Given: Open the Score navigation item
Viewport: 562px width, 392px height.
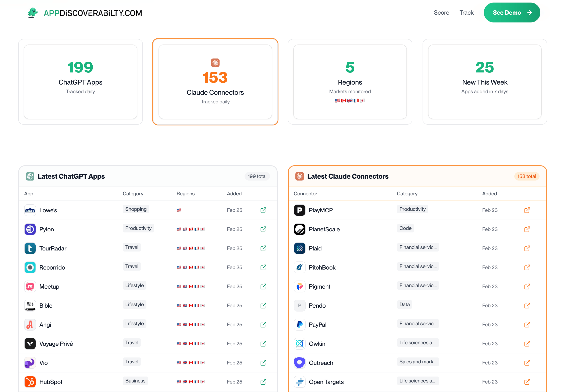Looking at the screenshot, I should (x=441, y=13).
